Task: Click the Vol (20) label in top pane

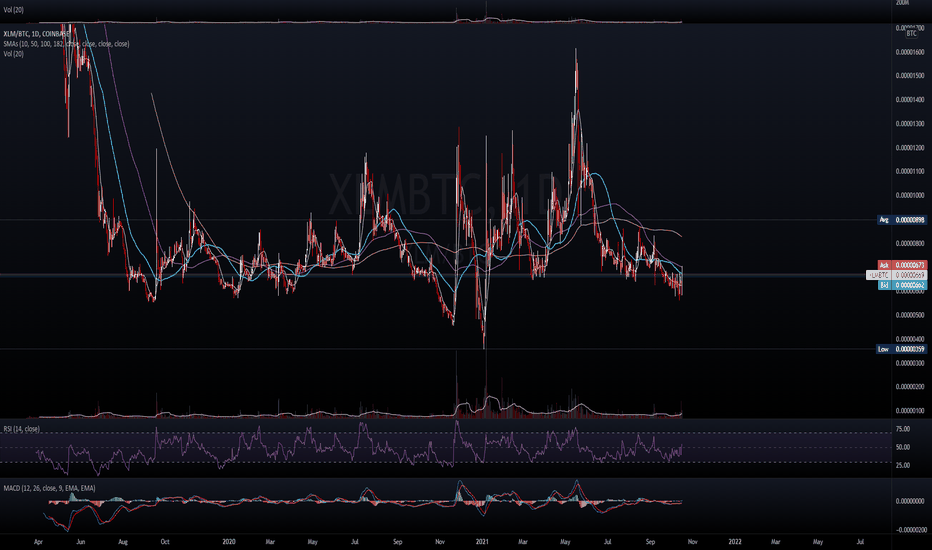Action: (x=14, y=10)
